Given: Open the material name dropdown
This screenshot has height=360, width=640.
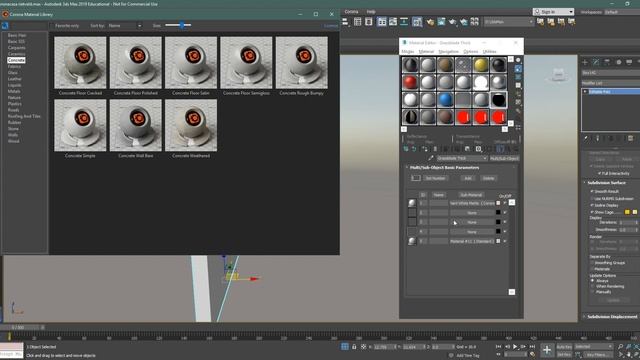Looking at the screenshot, I should (x=462, y=158).
